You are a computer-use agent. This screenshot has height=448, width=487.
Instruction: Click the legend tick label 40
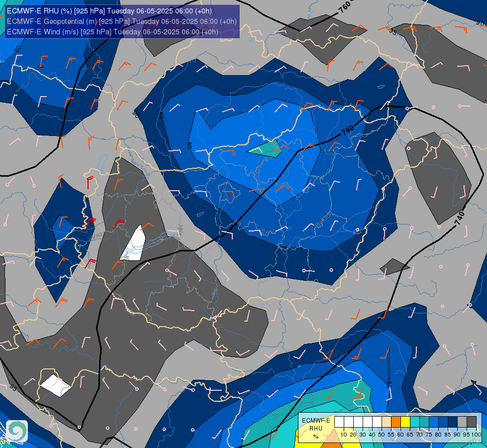372,435
